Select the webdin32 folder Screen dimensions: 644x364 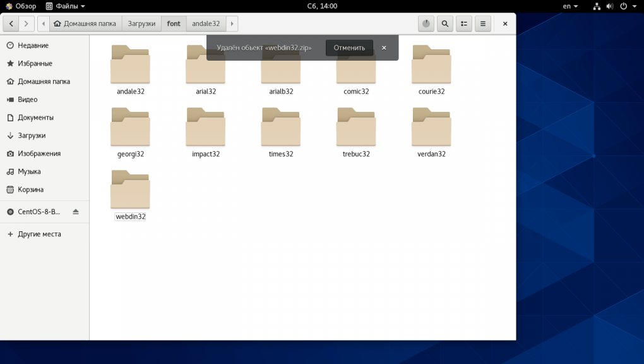click(130, 190)
